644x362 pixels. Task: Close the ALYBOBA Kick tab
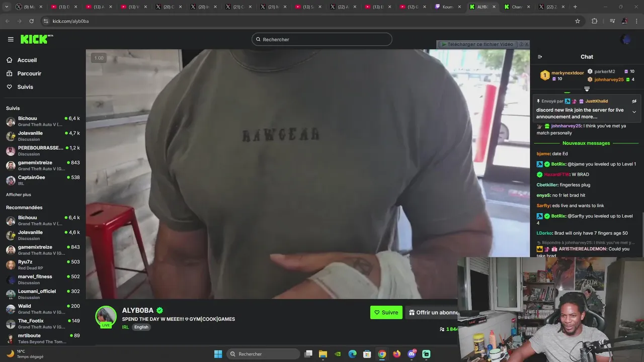[x=494, y=7]
